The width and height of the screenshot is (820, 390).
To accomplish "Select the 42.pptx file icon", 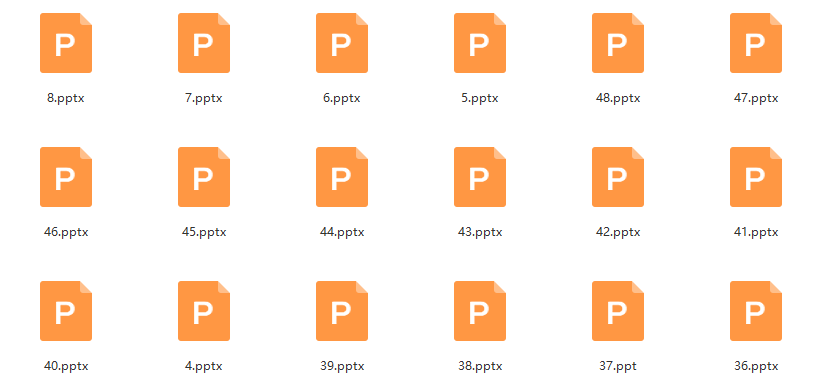I will (x=618, y=177).
